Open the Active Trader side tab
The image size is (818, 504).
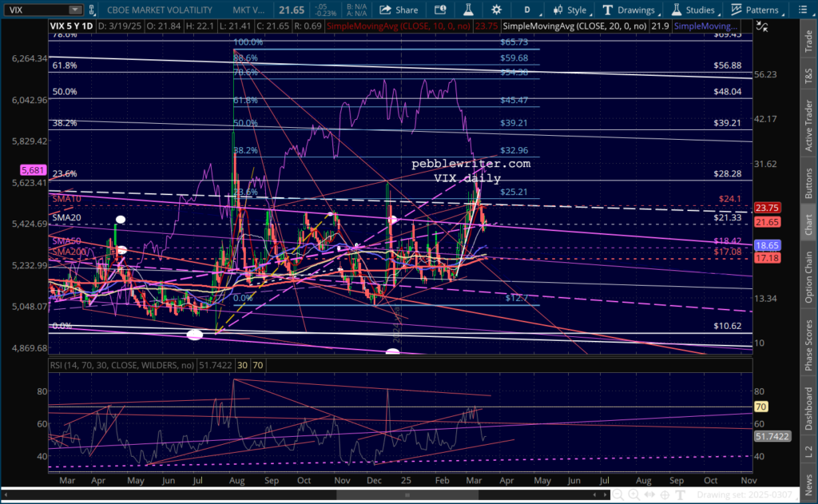coord(808,127)
